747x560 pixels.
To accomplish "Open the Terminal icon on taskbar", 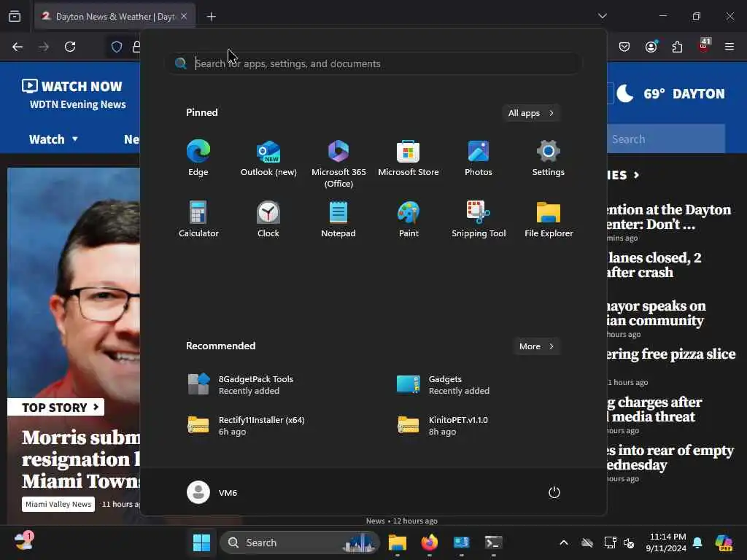I will (x=493, y=542).
